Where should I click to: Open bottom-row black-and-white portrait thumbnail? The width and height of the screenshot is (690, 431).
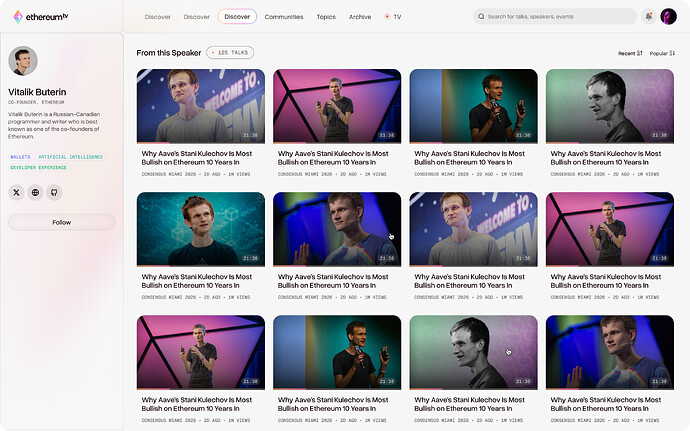(x=473, y=352)
